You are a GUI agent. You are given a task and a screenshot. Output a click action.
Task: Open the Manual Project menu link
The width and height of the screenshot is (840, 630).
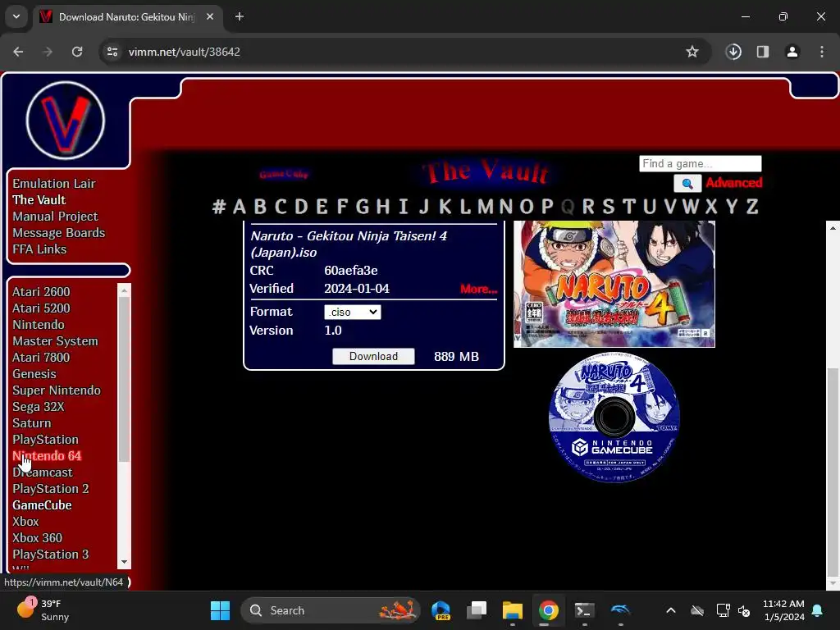pos(55,217)
